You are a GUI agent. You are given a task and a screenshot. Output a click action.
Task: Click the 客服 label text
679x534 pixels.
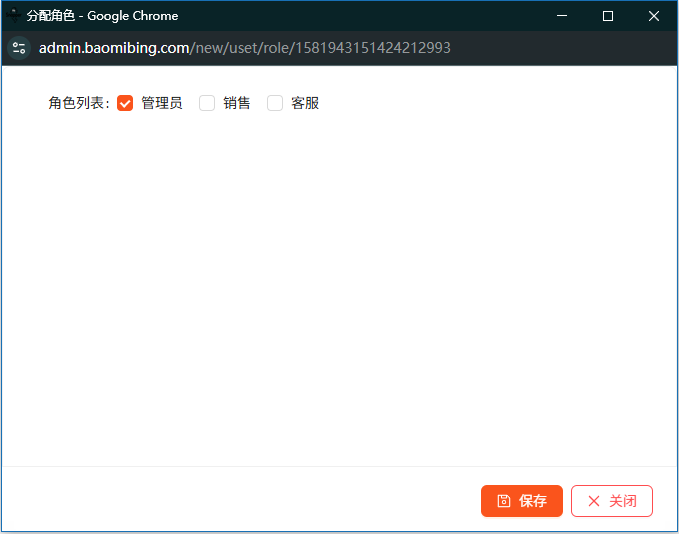[305, 103]
